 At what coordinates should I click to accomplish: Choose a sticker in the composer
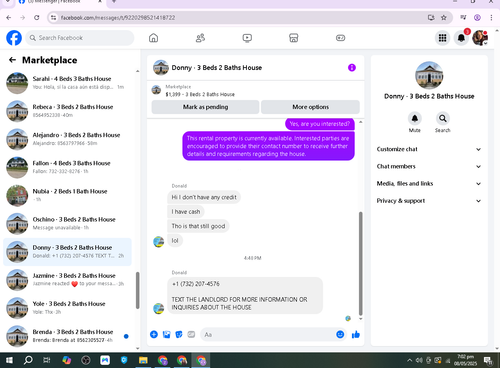pos(179,334)
